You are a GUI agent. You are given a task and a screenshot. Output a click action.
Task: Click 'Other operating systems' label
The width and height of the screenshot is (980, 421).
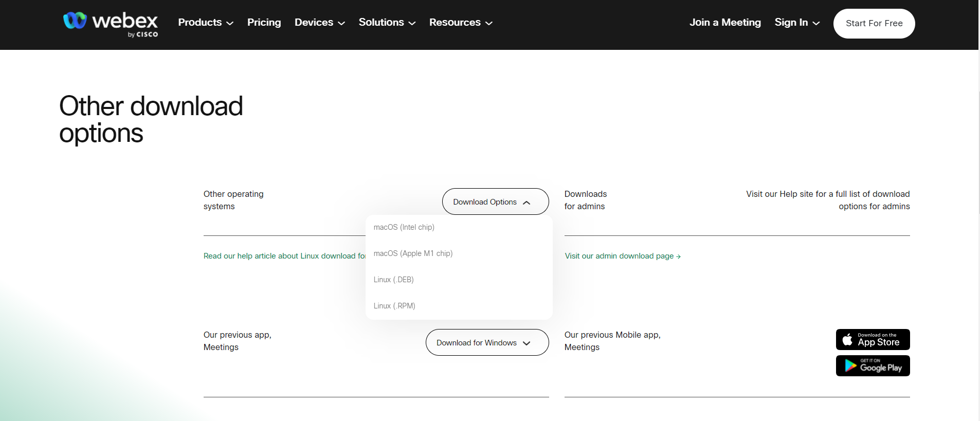tap(233, 200)
